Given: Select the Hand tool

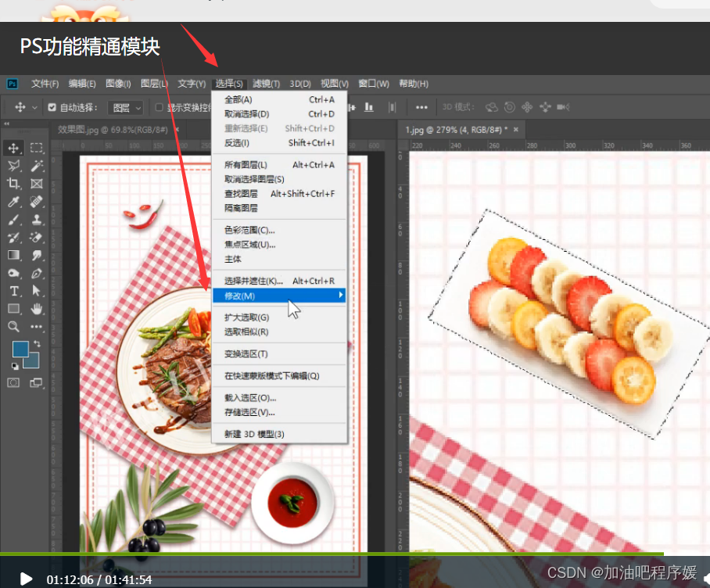Looking at the screenshot, I should pos(37,309).
